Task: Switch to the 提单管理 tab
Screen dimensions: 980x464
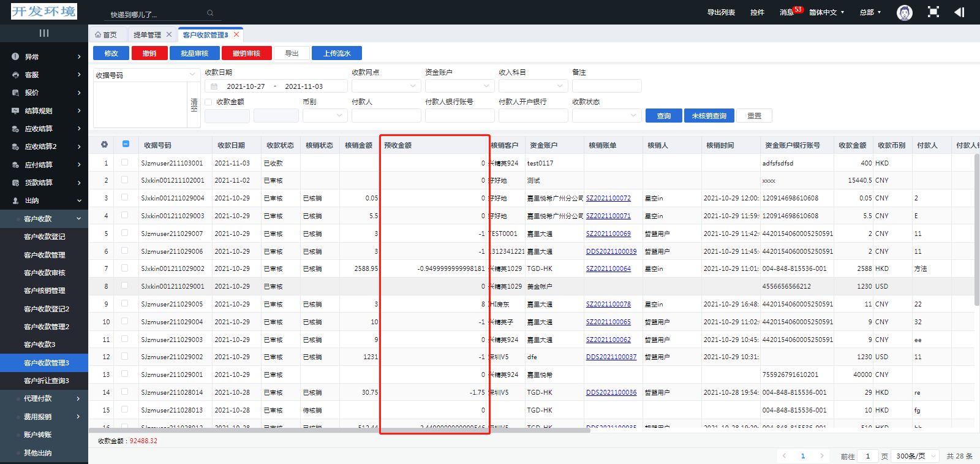Action: click(x=147, y=35)
